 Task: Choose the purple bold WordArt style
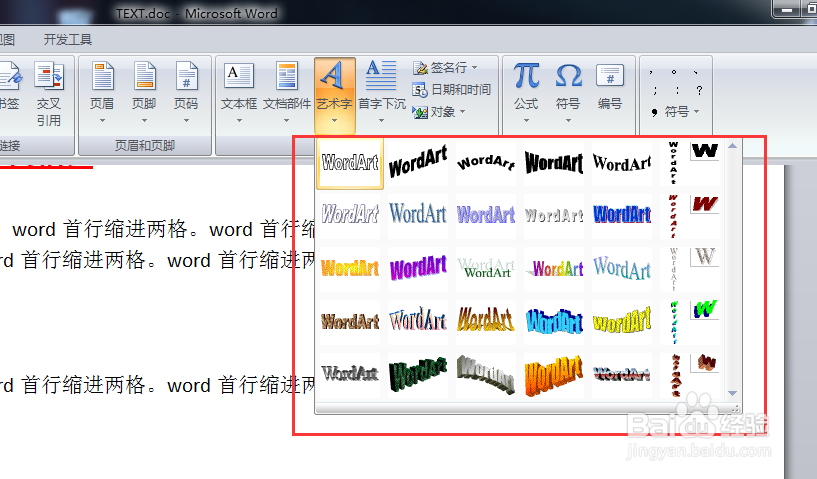(x=418, y=268)
